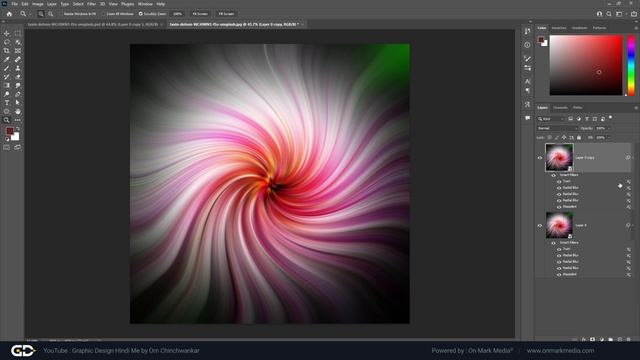Toggle Twirl filter visibility on Layer 0

coord(559,249)
